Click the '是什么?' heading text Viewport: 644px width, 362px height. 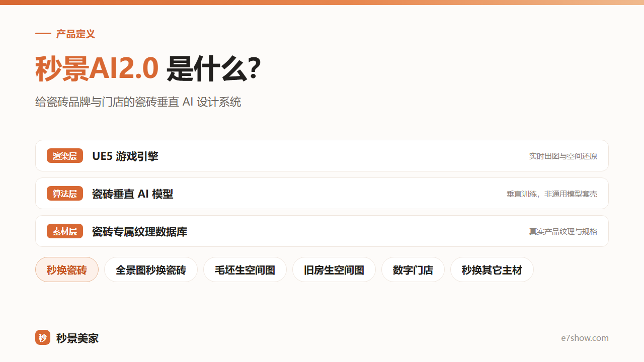tap(213, 69)
